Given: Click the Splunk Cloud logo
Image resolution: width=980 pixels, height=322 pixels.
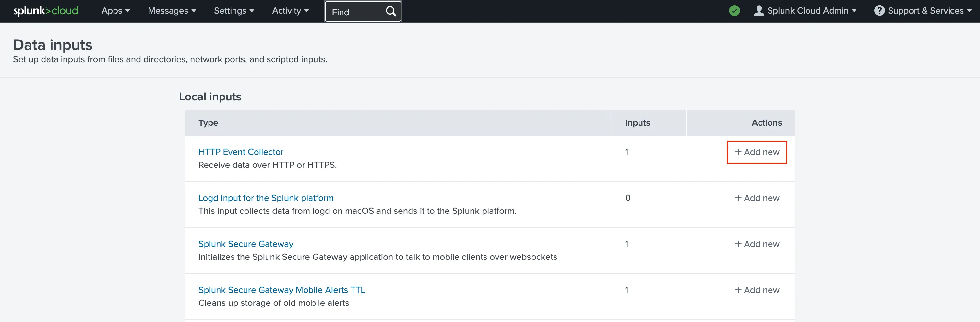Looking at the screenshot, I should [x=46, y=11].
